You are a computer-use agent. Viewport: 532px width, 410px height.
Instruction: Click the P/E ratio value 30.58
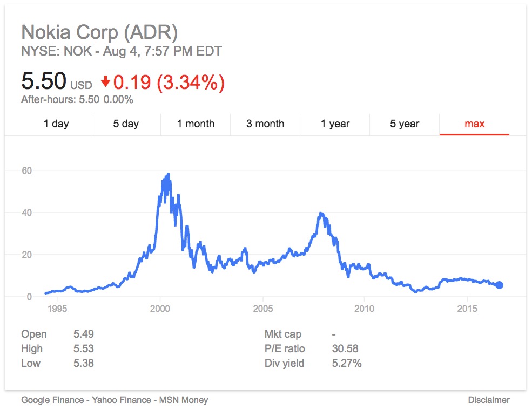345,348
